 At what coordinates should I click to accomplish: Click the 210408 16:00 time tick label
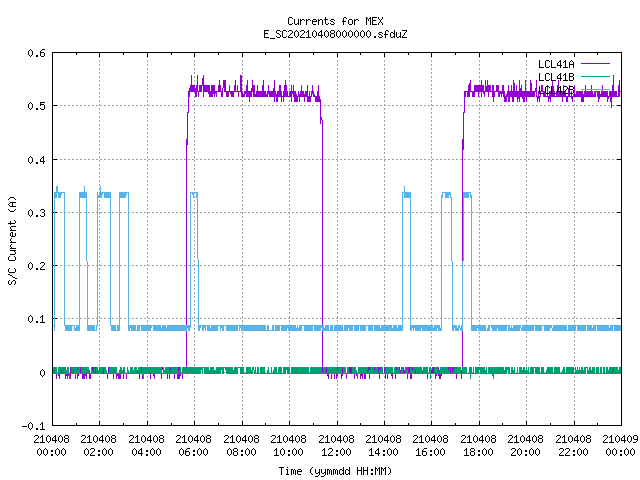click(430, 445)
